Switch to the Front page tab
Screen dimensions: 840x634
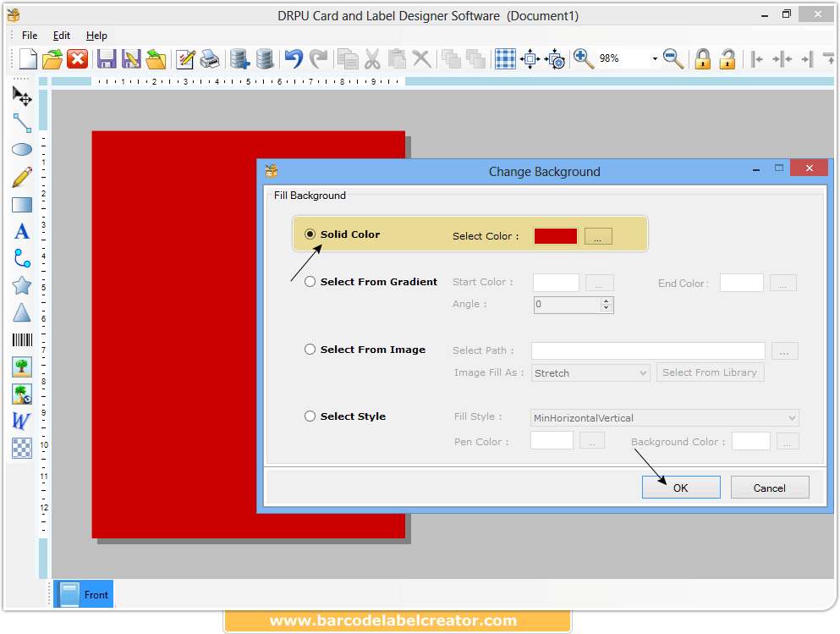pos(82,594)
